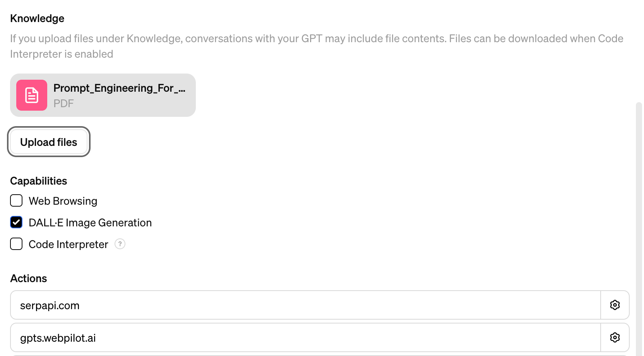The height and width of the screenshot is (356, 644).
Task: Enable the Code Interpreter checkbox
Action: (x=16, y=244)
